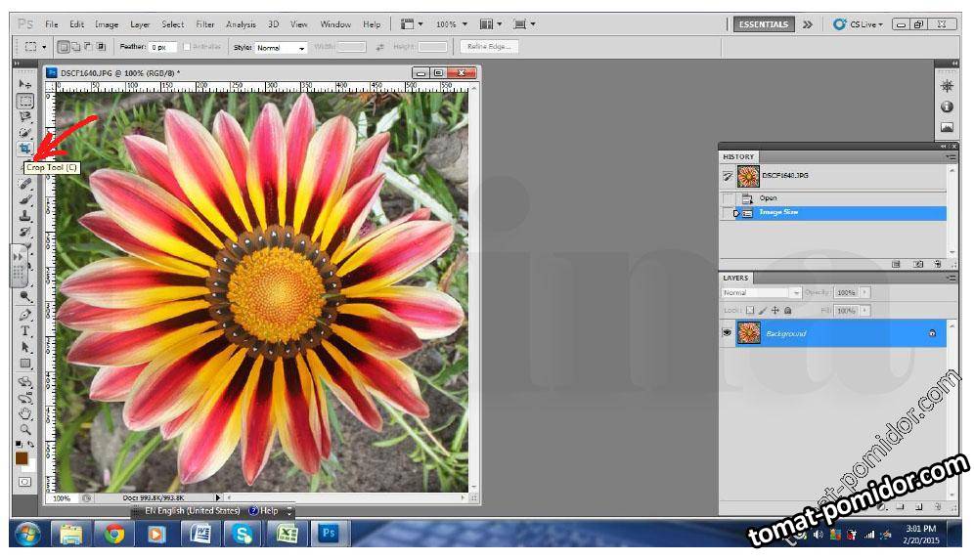Hide the Background layer with eye icon
The width and height of the screenshot is (974, 560).
pyautogui.click(x=728, y=333)
